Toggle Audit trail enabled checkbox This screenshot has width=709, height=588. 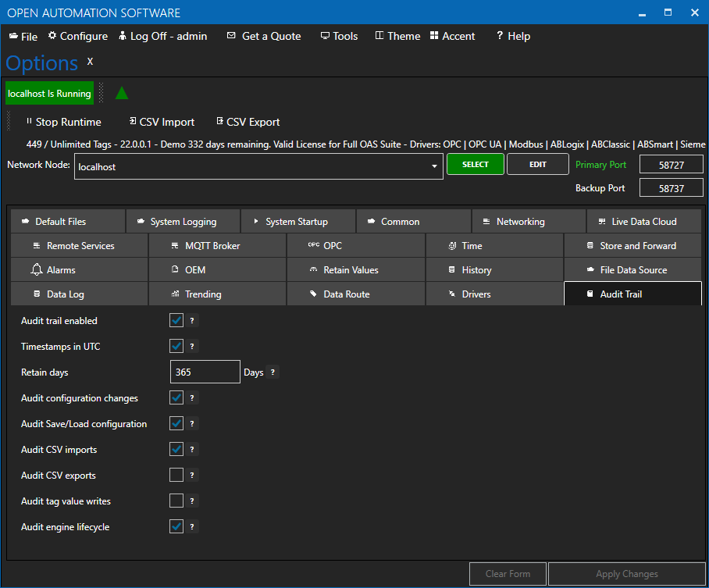176,320
